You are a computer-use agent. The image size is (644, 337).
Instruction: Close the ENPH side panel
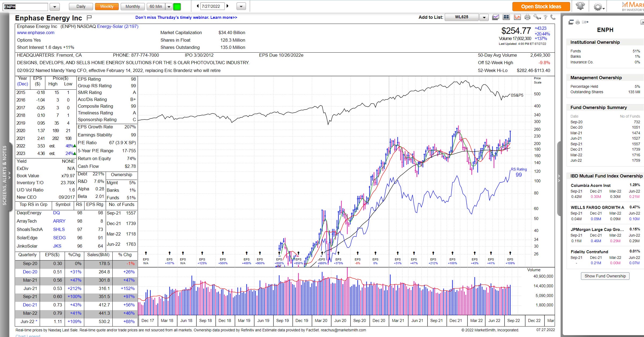click(x=642, y=22)
